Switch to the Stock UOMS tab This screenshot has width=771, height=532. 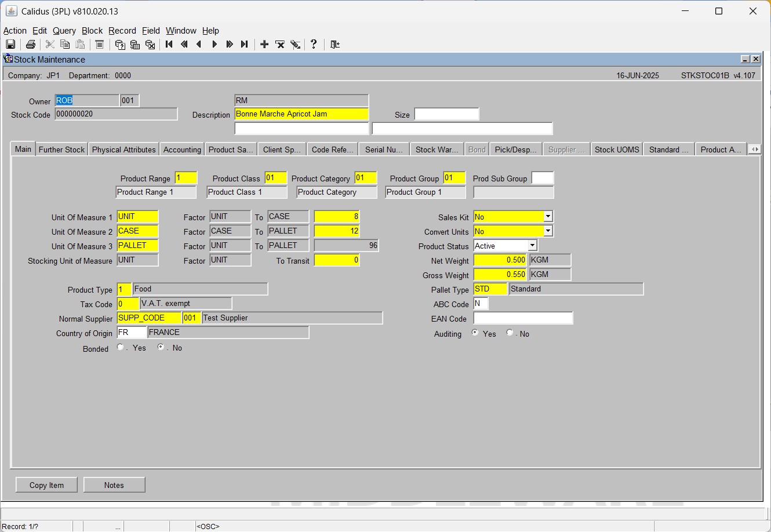tap(617, 150)
